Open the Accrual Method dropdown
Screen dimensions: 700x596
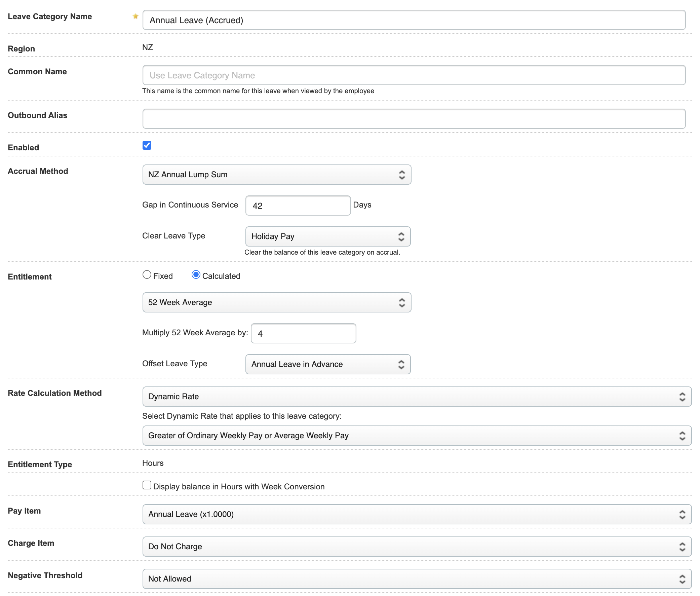(276, 175)
